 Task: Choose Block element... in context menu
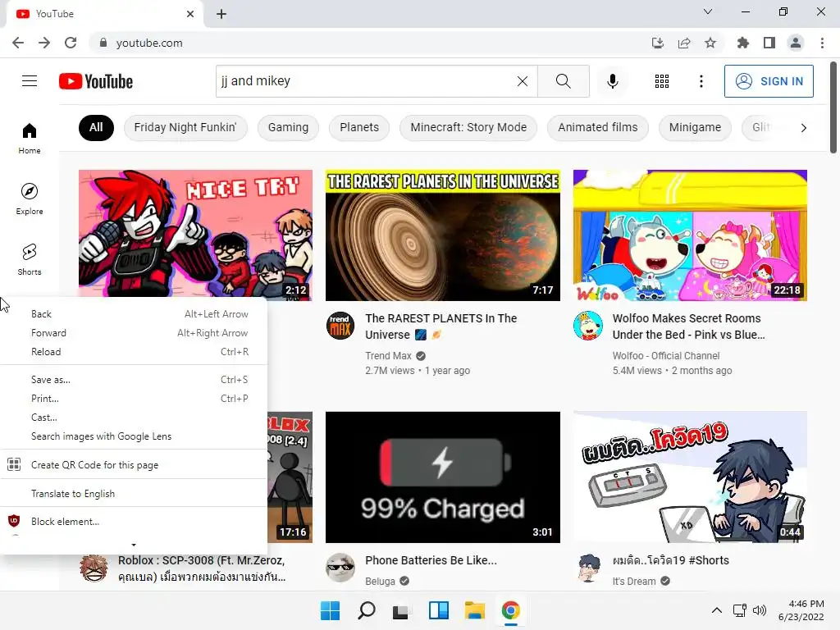click(134, 521)
